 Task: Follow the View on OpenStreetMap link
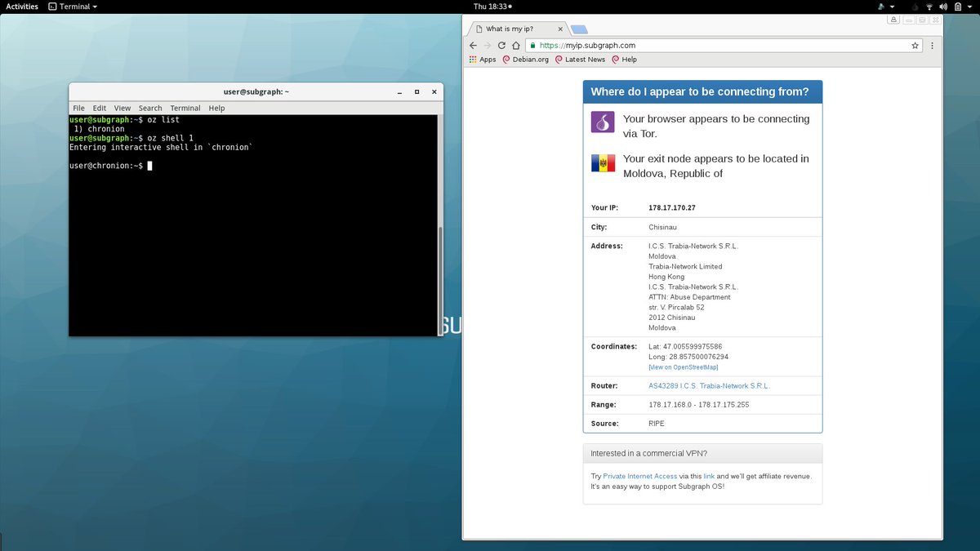click(683, 367)
